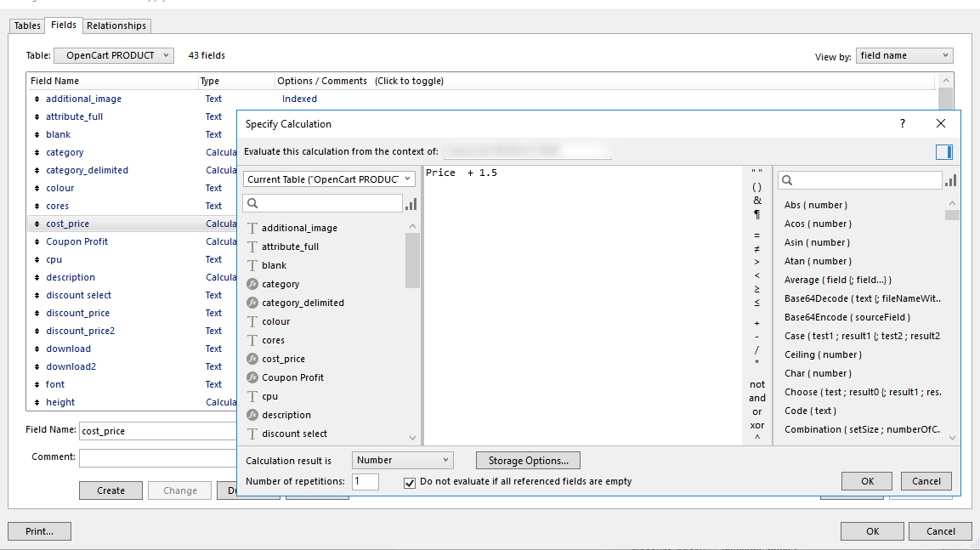Viewport: 980px width, 550px height.
Task: Switch to the Relationships tab
Action: click(x=116, y=26)
